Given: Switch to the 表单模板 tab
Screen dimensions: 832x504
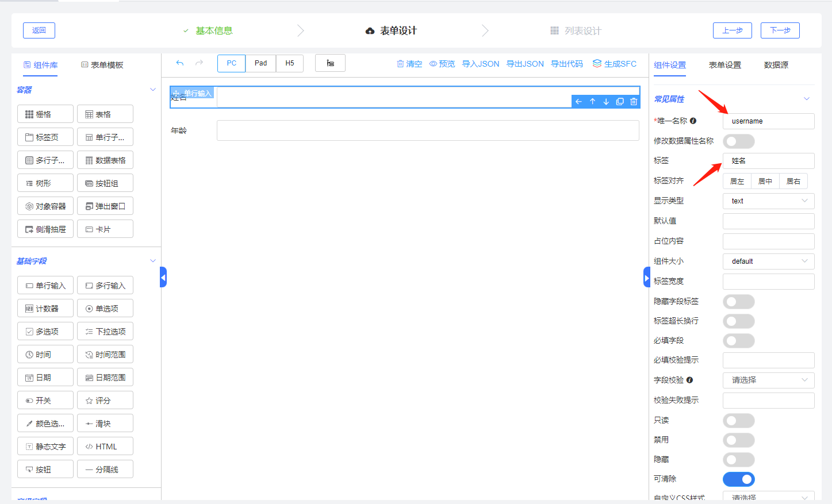Looking at the screenshot, I should point(102,65).
